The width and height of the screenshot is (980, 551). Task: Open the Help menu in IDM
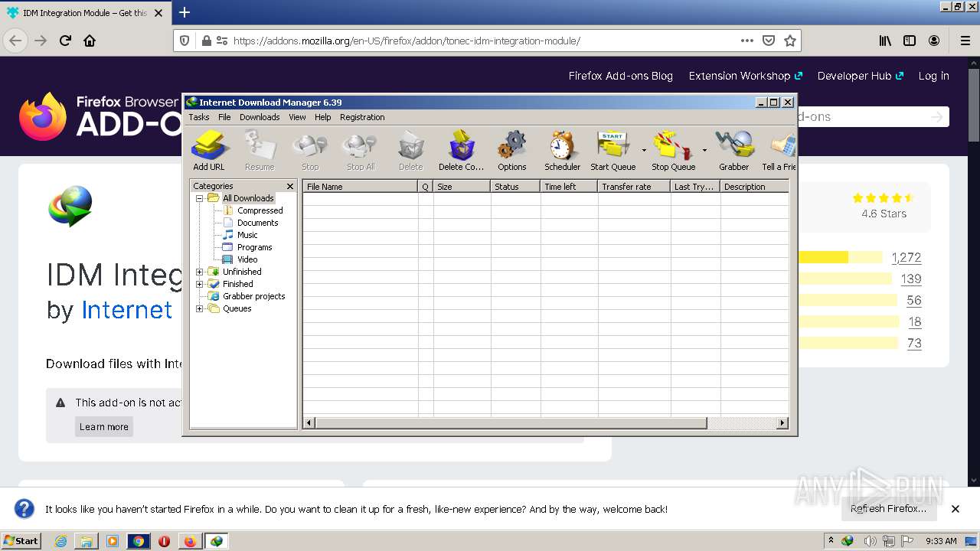click(323, 117)
